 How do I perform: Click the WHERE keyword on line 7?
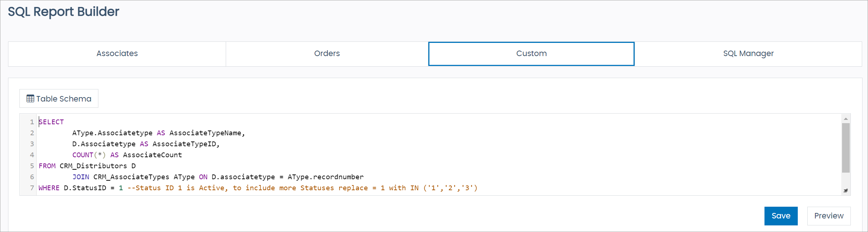point(49,188)
